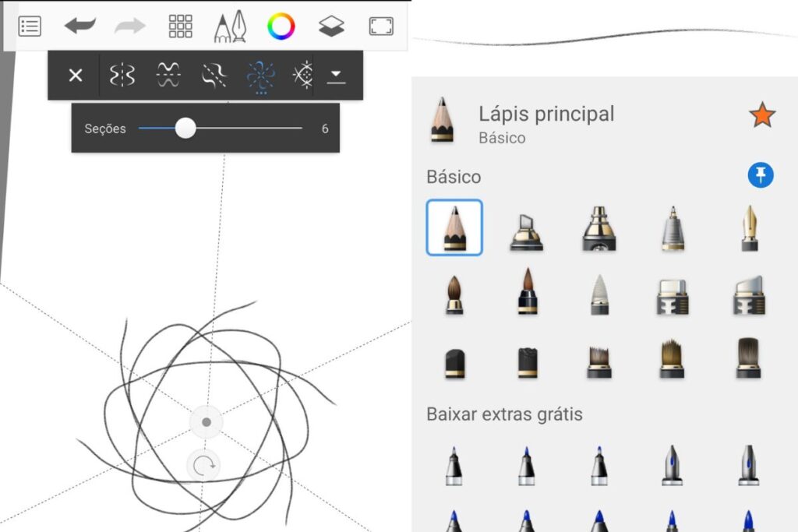Select the highlighted pencil brush
The image size is (798, 532).
pyautogui.click(x=454, y=227)
